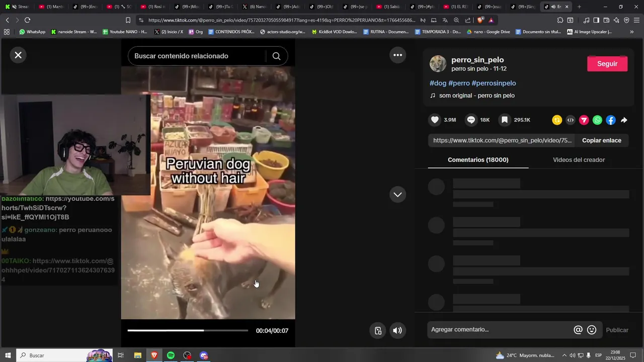644x362 pixels.
Task: Like the video with heart icon
Action: pos(435,120)
